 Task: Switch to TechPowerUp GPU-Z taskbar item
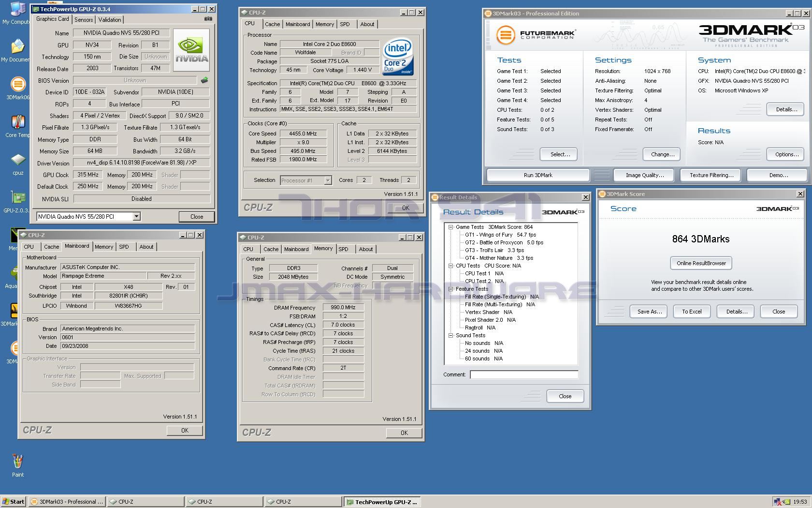click(382, 502)
